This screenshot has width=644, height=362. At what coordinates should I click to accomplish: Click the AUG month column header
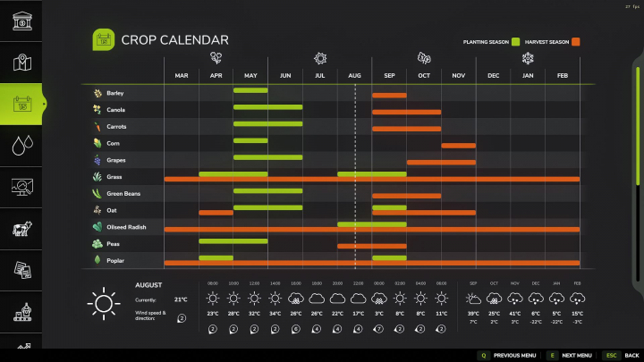click(354, 76)
